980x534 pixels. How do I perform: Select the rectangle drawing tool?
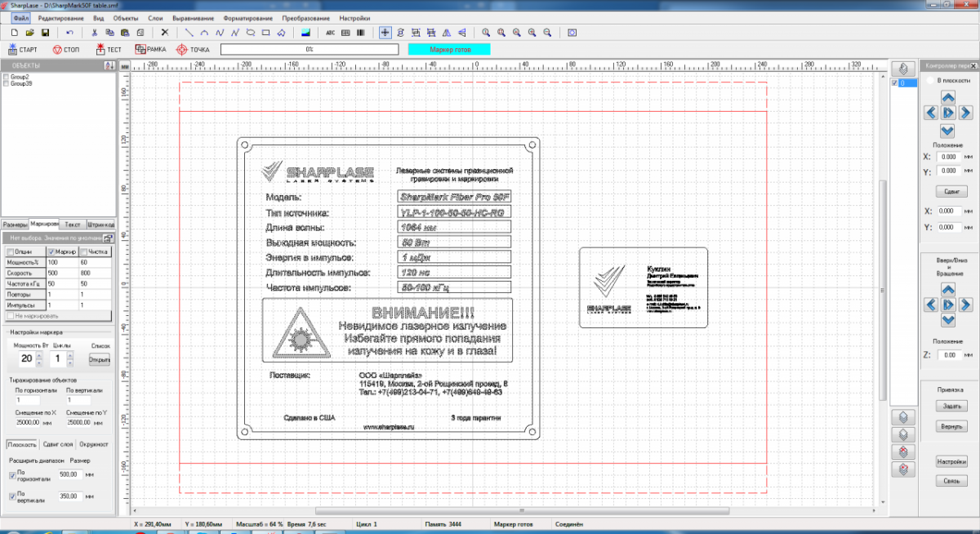265,33
